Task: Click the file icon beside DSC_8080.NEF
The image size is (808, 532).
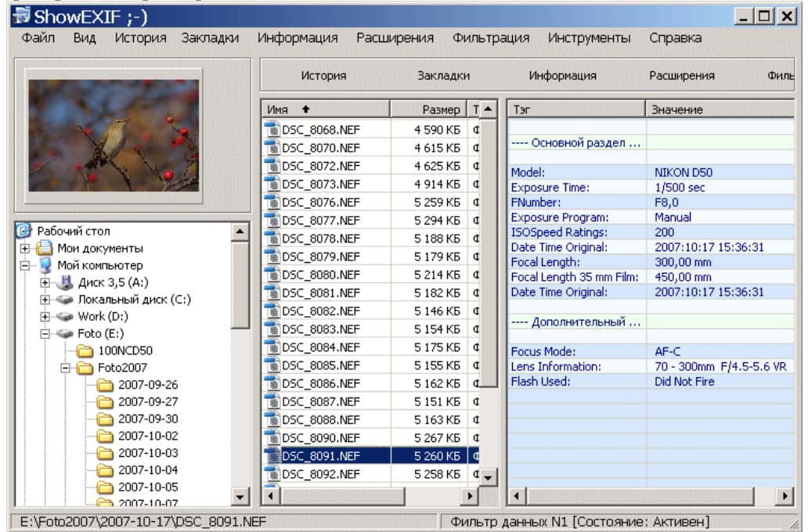Action: pyautogui.click(x=272, y=275)
